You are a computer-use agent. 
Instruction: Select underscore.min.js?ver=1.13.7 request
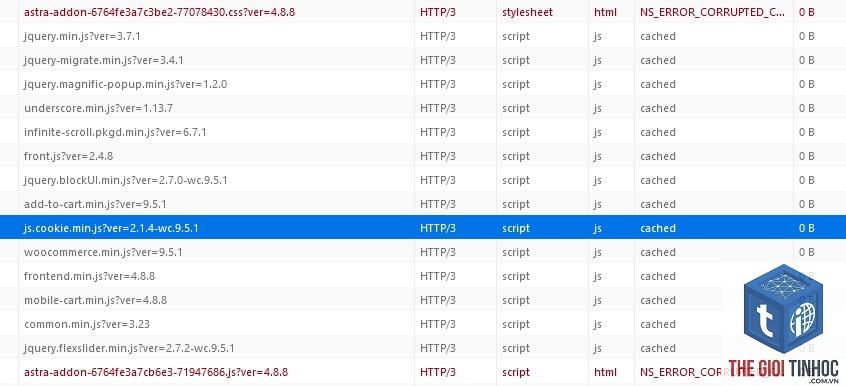pyautogui.click(x=423, y=108)
